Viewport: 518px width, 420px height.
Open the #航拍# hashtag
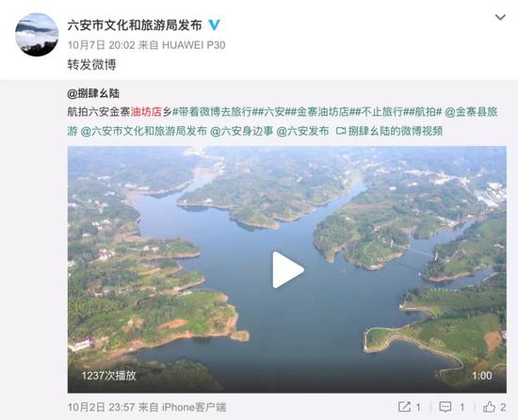[x=425, y=112]
